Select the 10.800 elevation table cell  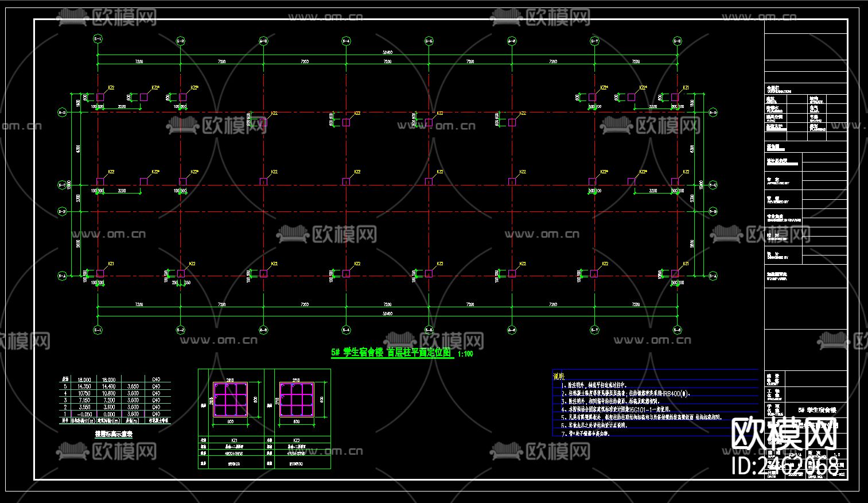tap(108, 393)
